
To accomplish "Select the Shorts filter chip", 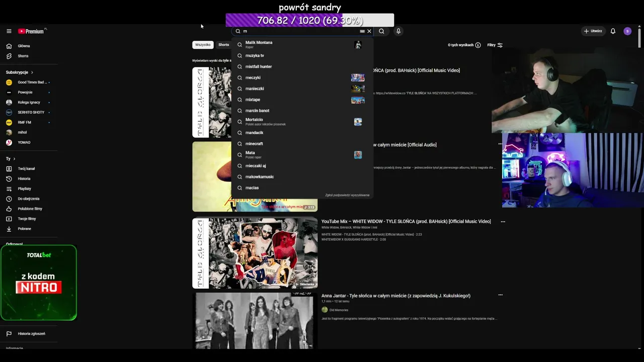I will [223, 45].
